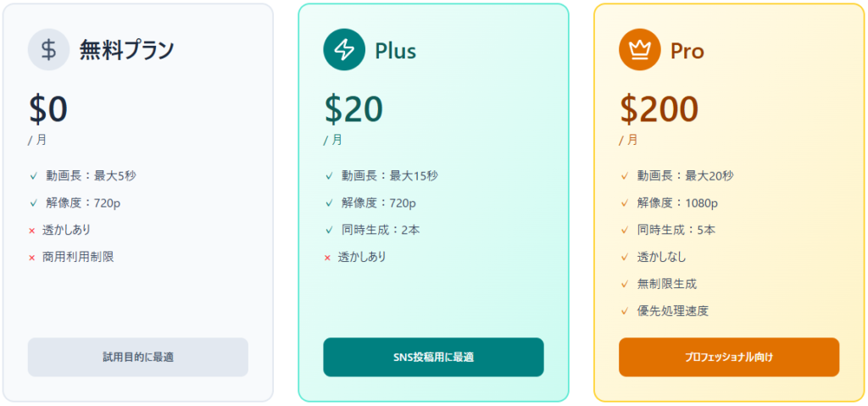This screenshot has height=406, width=868.
Task: Click the checkmark beside 優先処理速度
Action: tap(625, 312)
